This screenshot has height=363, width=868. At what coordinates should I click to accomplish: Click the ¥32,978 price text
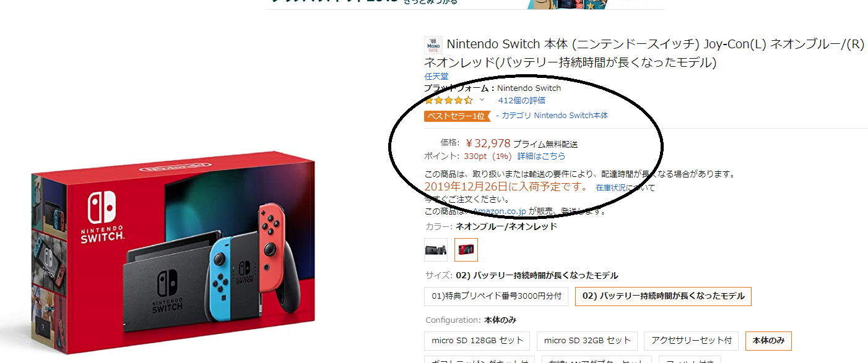[x=488, y=143]
